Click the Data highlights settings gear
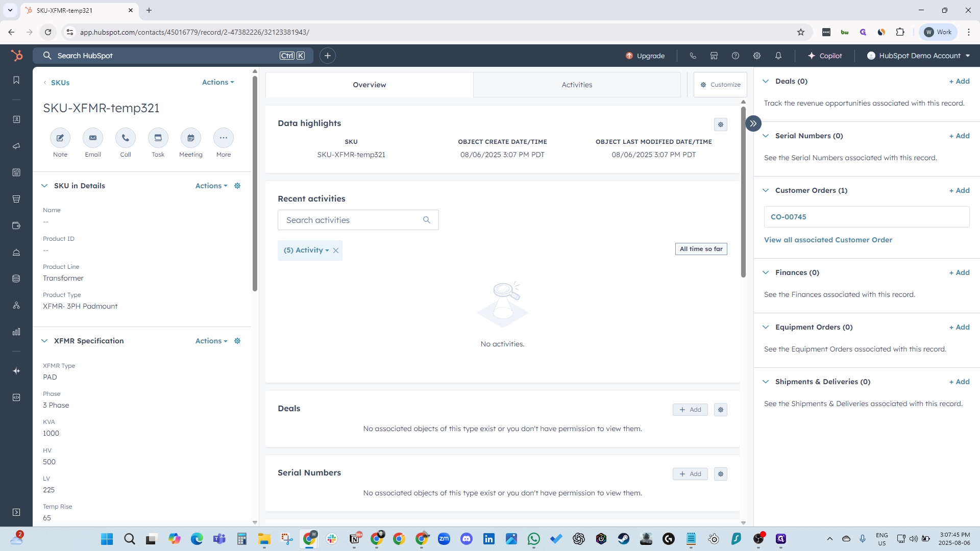 [721, 124]
